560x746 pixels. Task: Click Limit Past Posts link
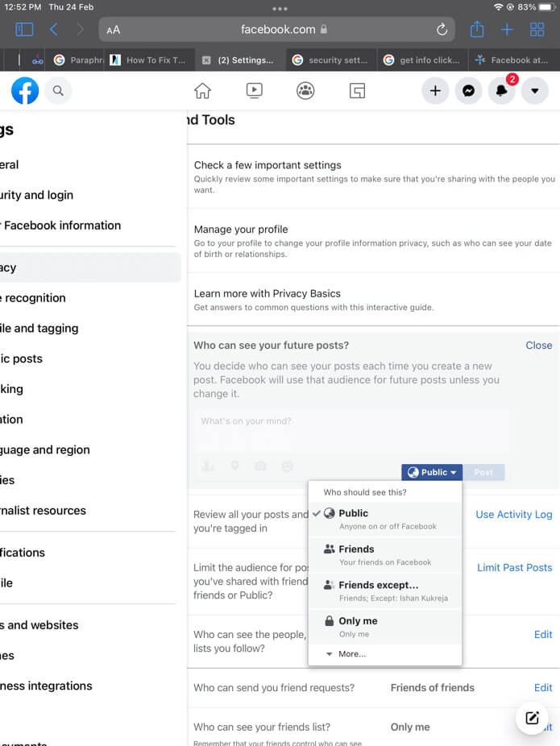[x=514, y=568]
